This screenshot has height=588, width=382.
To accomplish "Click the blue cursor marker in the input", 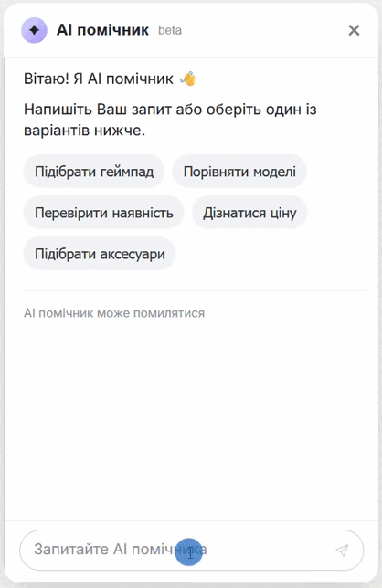I will (x=189, y=552).
